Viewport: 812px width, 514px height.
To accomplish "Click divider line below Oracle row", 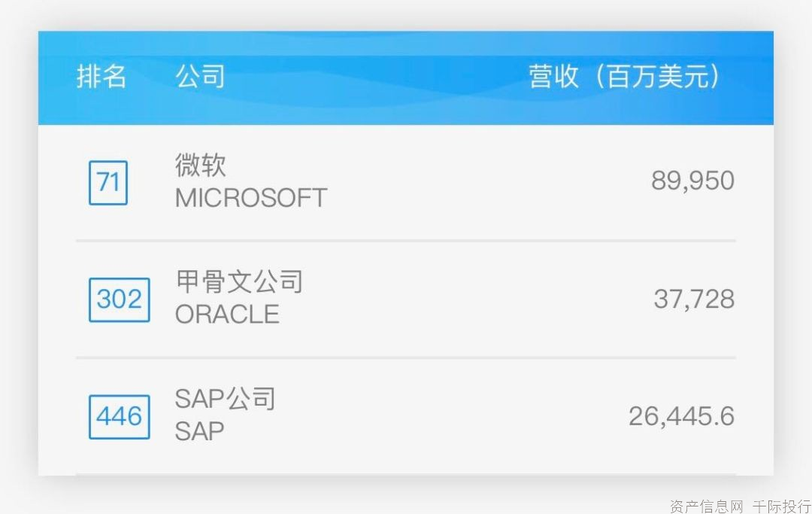I will (406, 357).
